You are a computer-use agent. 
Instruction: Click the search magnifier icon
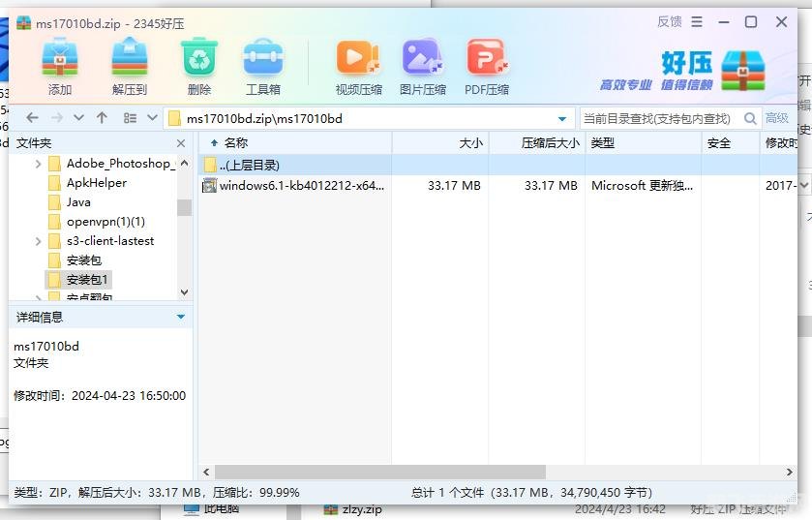click(749, 118)
